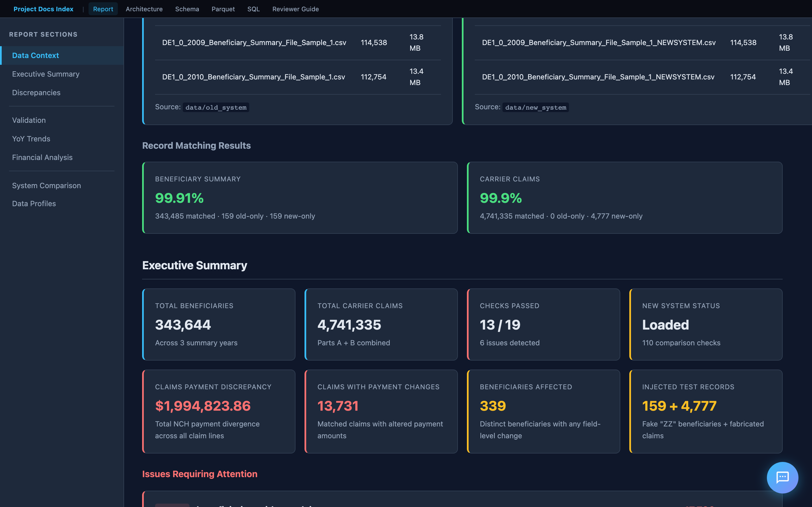Click the Claims Payment Discrepancy card
The image size is (812, 507).
(x=219, y=411)
